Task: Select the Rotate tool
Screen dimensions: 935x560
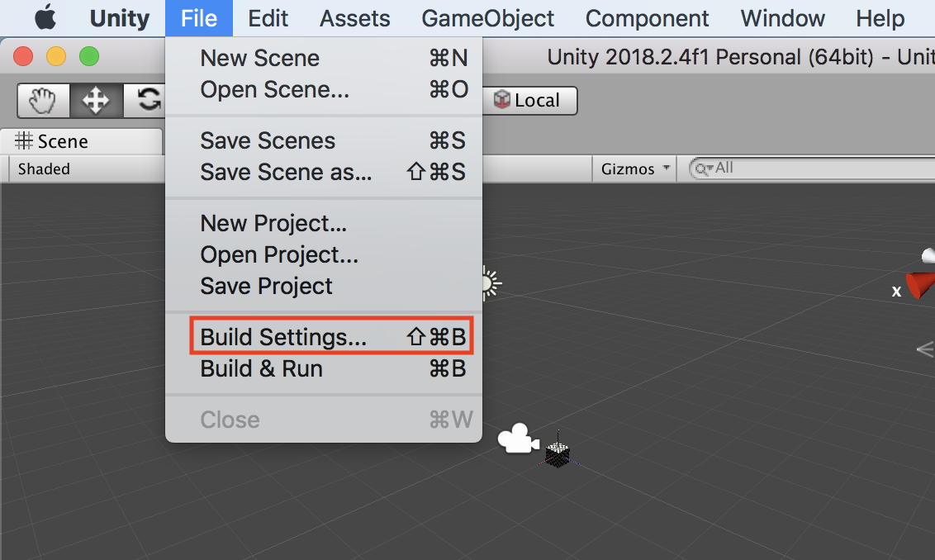Action: 147,101
